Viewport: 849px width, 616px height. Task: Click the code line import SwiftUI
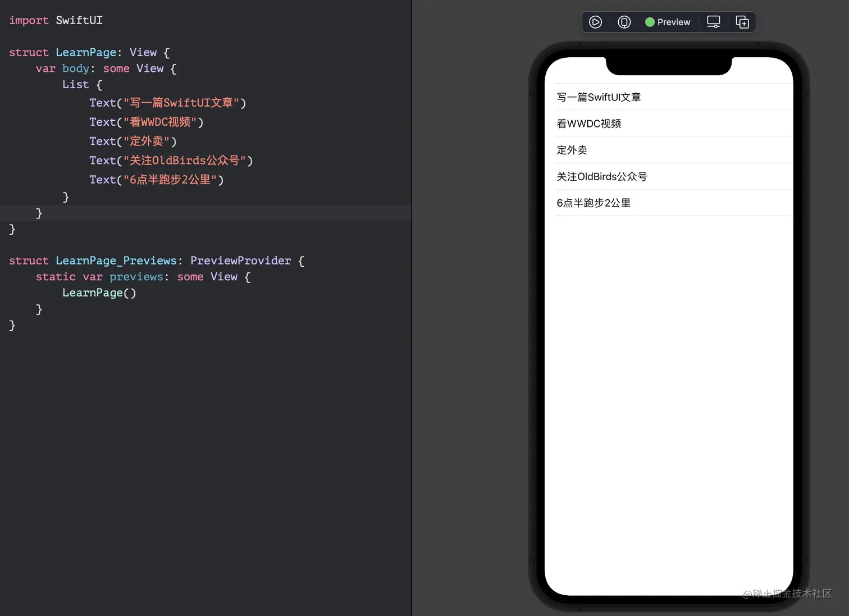[56, 20]
